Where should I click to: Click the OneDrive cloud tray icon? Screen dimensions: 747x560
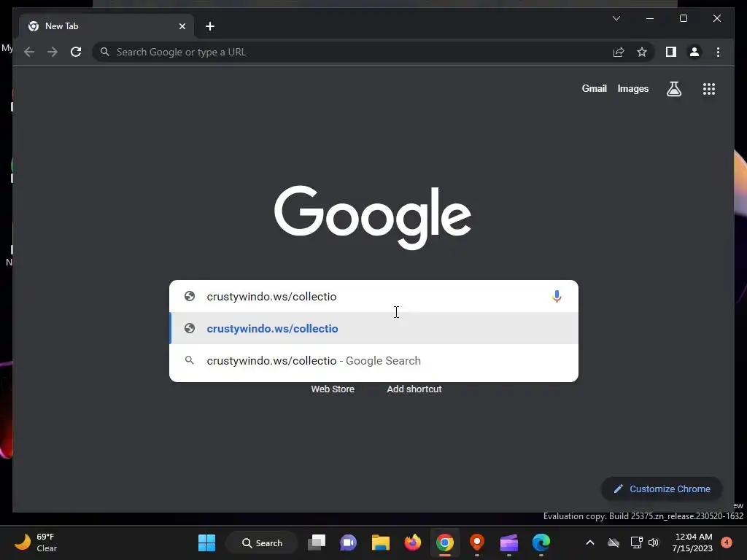(x=614, y=542)
